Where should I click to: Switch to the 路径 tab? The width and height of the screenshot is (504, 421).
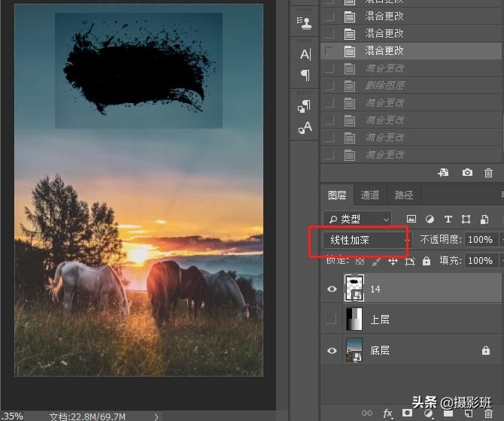click(404, 195)
